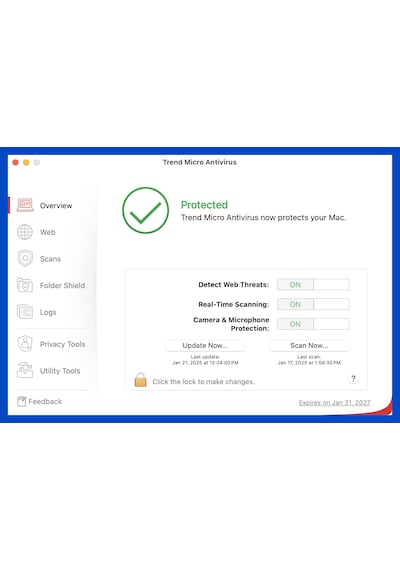Click the Scans shield magnifier icon
The height and width of the screenshot is (570, 400).
point(25,258)
